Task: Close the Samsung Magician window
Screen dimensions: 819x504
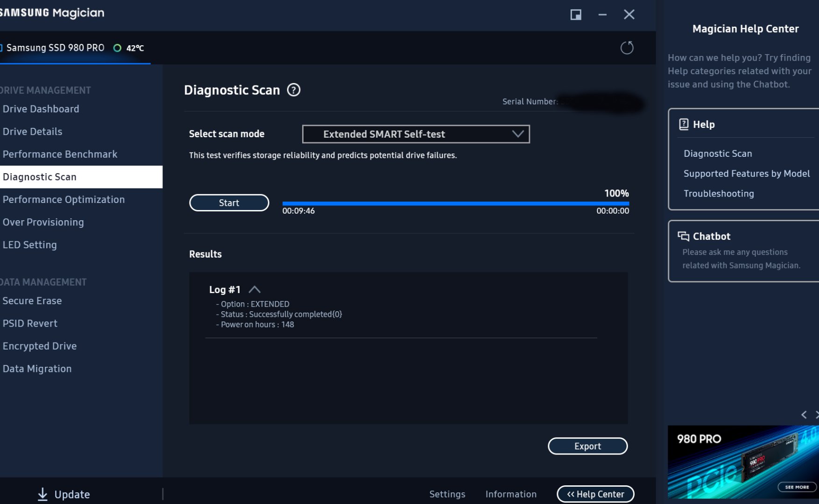Action: 629,14
